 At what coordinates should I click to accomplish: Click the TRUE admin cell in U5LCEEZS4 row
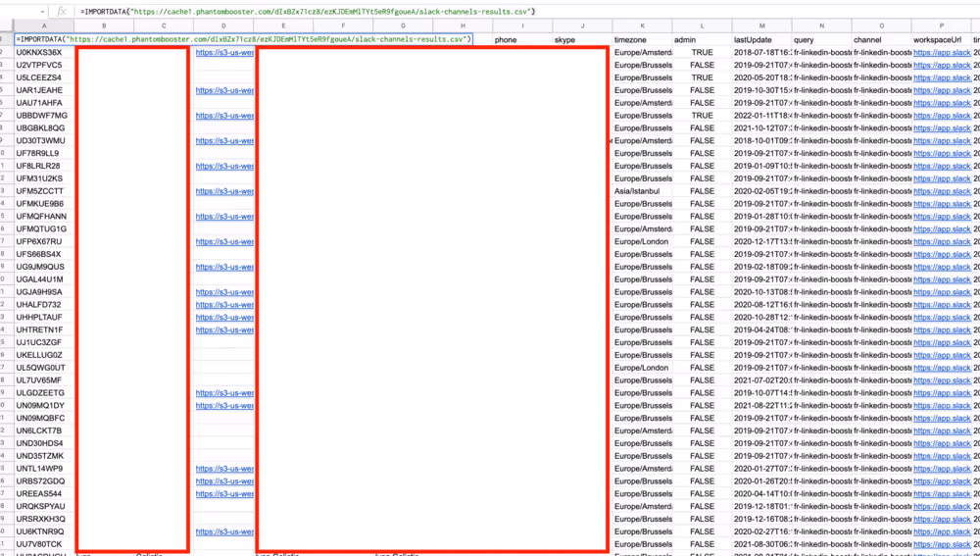click(x=702, y=77)
